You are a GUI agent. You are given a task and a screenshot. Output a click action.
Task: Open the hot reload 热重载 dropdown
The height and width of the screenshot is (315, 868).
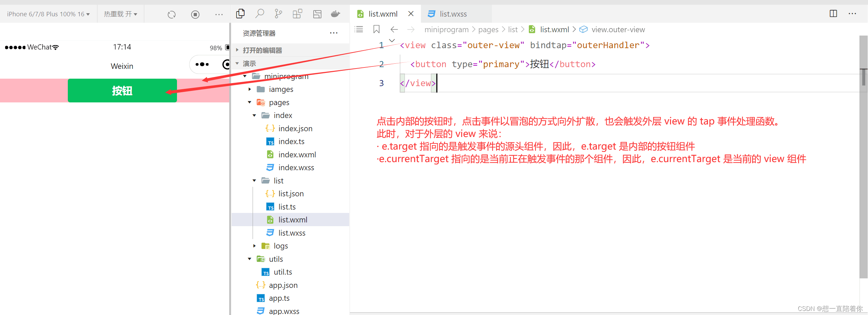point(120,14)
